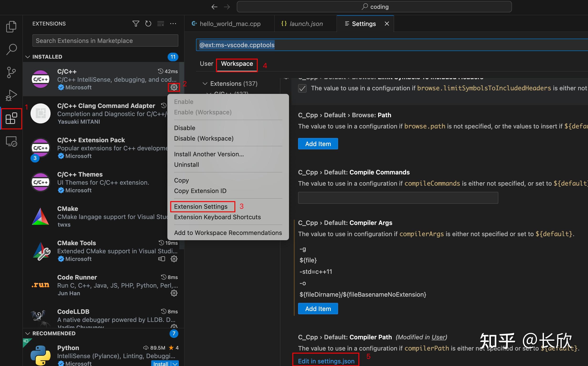Screen dimensions: 588x366
Task: Collapse the RECOMMENDED section
Action: 28,333
